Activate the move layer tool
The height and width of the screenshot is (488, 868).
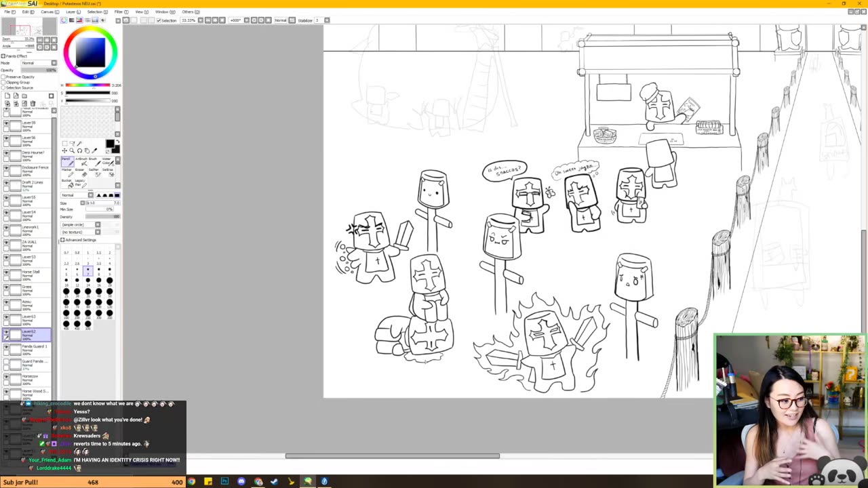click(x=65, y=150)
